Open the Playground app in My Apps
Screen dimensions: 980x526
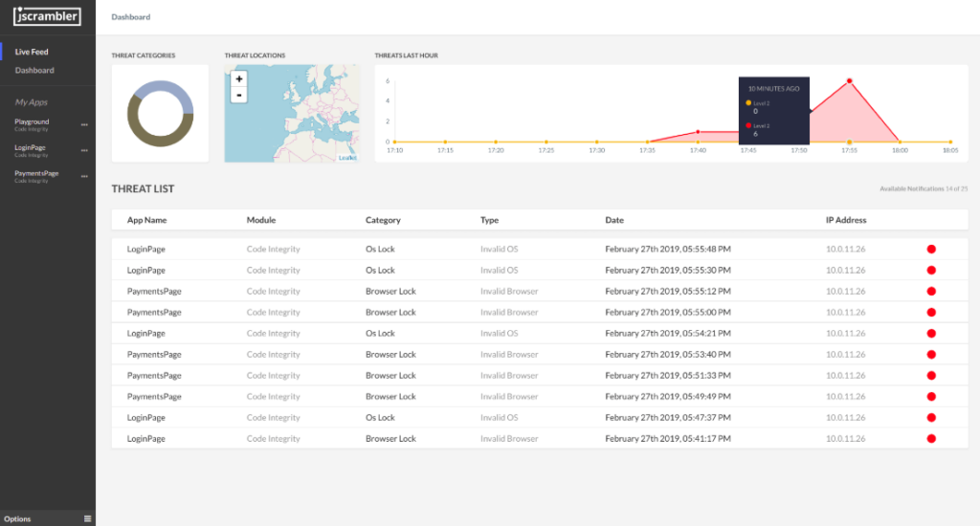(x=32, y=122)
